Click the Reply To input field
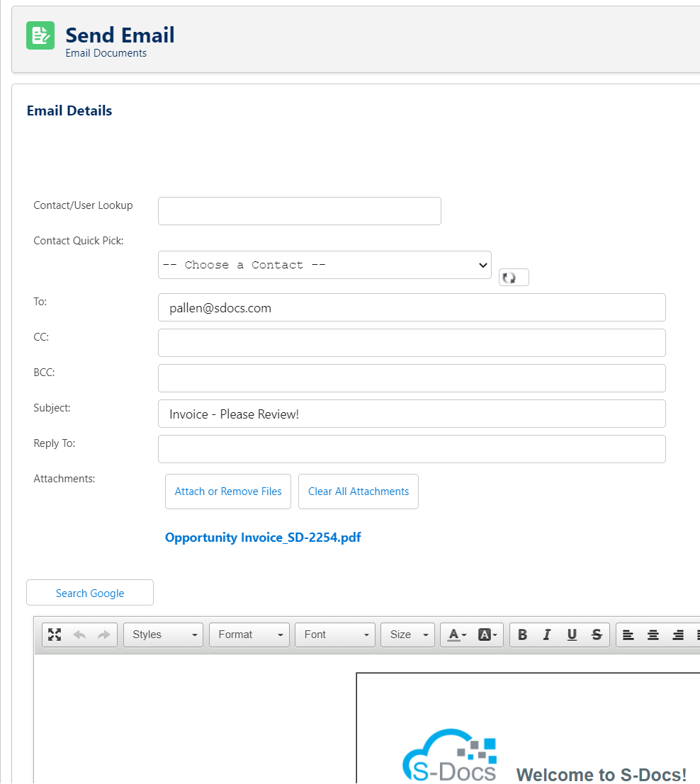This screenshot has height=784, width=700. [412, 449]
